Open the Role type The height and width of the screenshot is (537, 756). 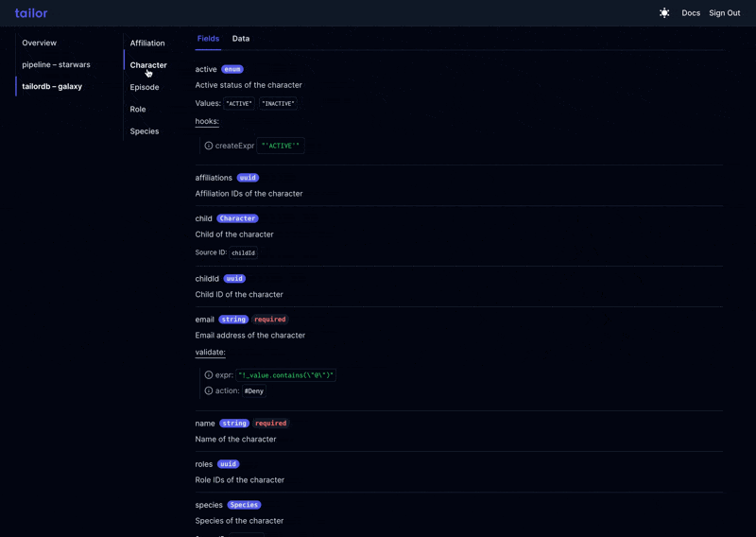point(137,109)
